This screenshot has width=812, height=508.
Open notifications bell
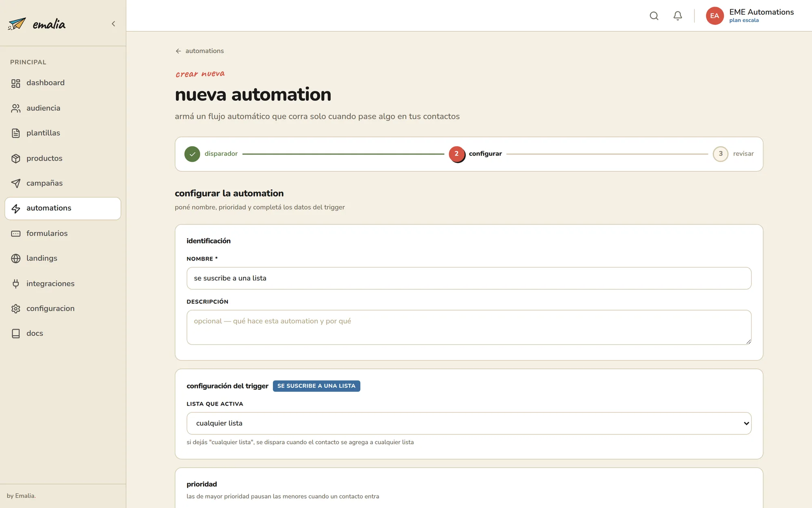tap(678, 16)
